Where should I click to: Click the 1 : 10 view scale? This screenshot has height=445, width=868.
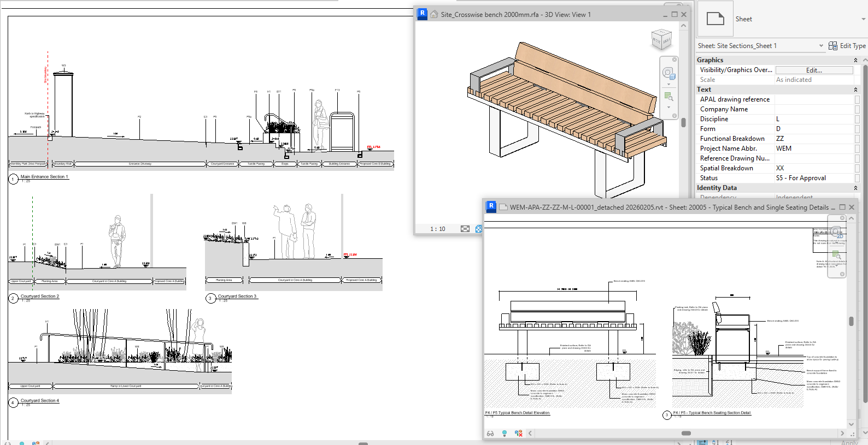click(437, 229)
